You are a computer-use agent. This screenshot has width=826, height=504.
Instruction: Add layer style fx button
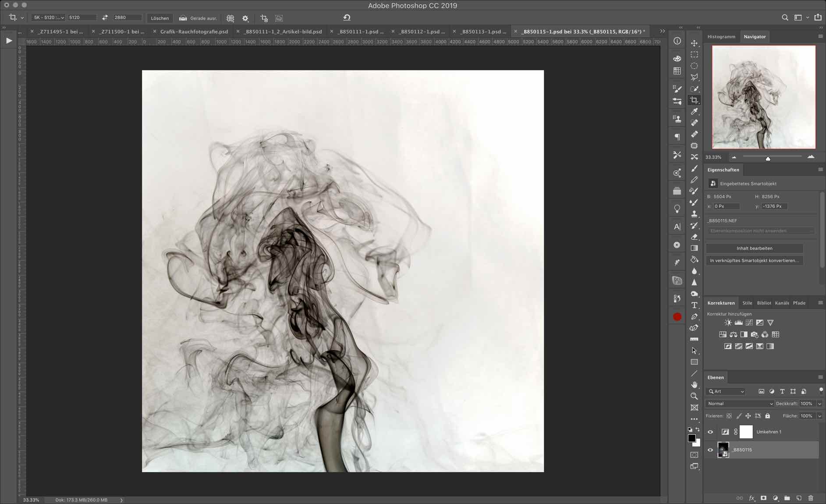click(x=752, y=498)
